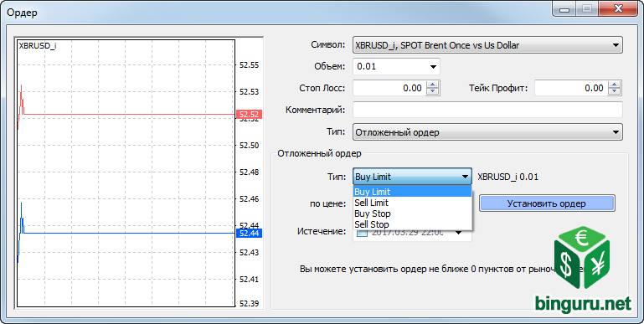Toggle the expiration date checkbox
Viewport: 644px width, 324px height.
pyautogui.click(x=362, y=233)
